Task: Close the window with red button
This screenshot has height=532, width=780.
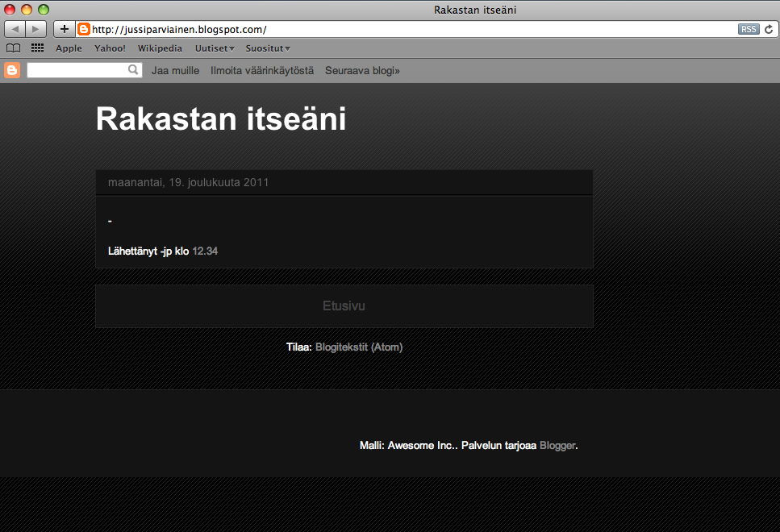Action: (x=10, y=10)
